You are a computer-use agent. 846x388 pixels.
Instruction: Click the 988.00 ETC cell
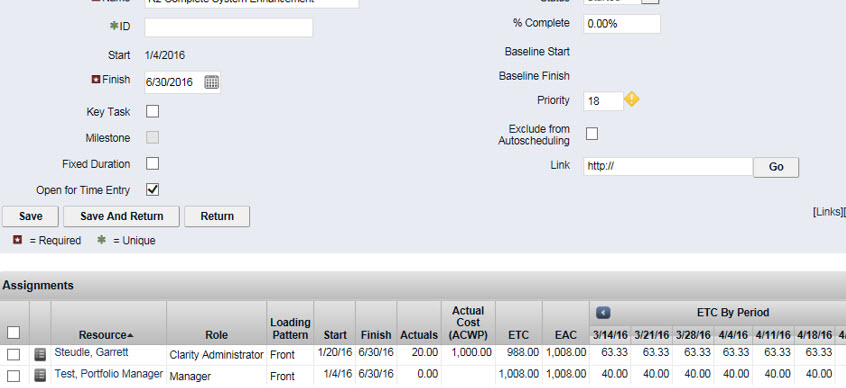click(523, 352)
